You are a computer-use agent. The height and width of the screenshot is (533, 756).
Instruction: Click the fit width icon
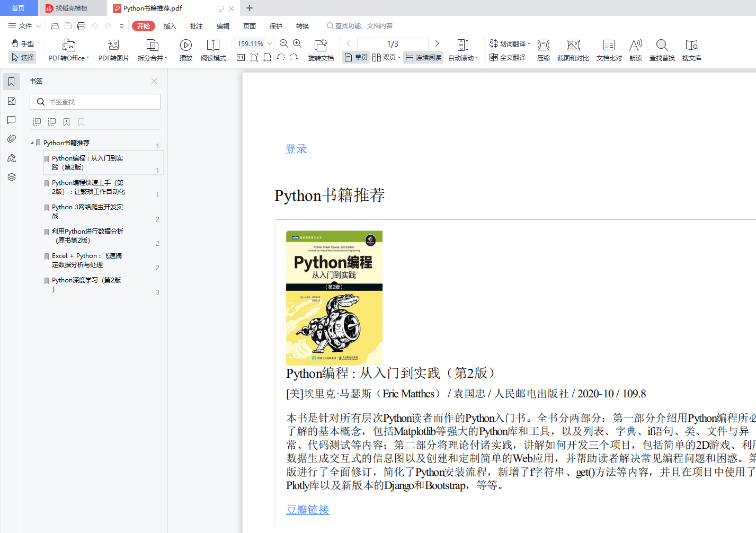pos(268,57)
